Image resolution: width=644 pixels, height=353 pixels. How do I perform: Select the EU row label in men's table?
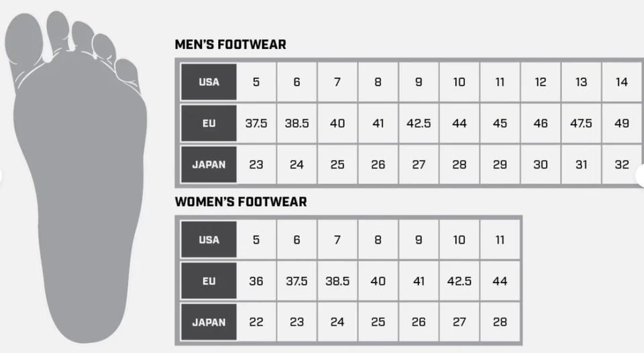[209, 123]
